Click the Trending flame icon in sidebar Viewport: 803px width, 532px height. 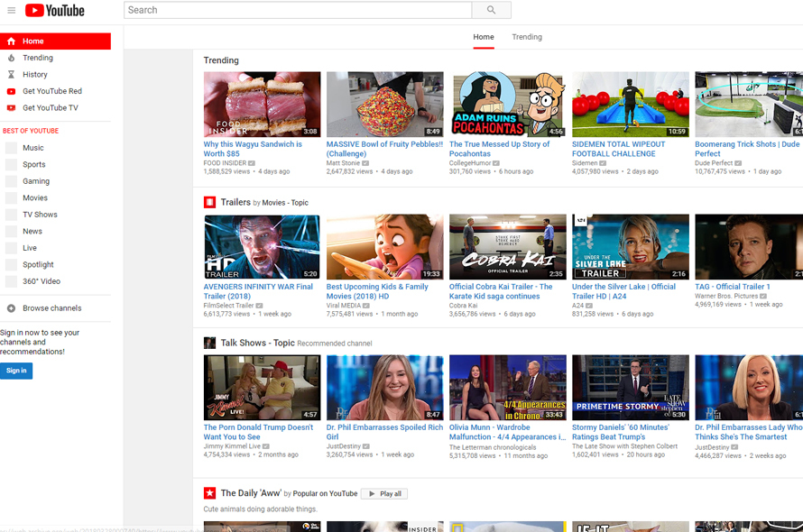[x=11, y=58]
